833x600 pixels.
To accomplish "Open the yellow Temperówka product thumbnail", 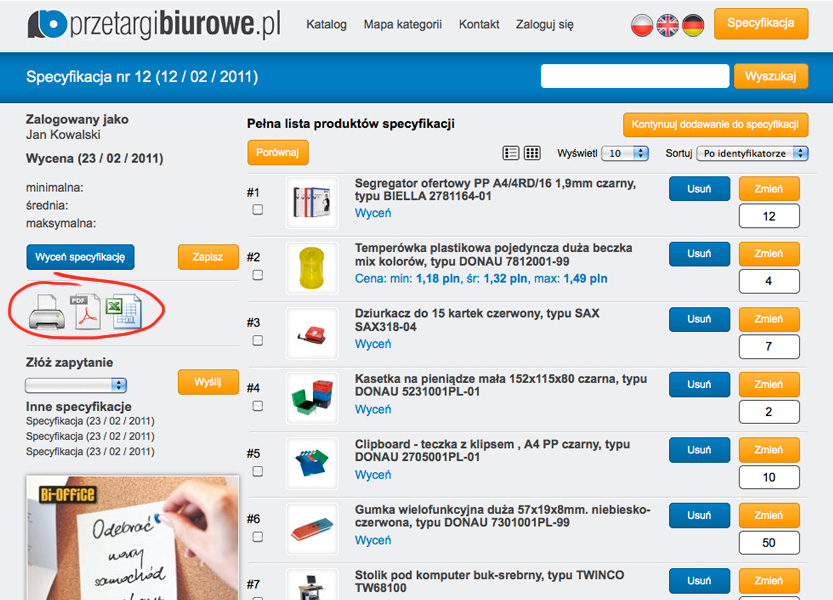I will point(312,268).
